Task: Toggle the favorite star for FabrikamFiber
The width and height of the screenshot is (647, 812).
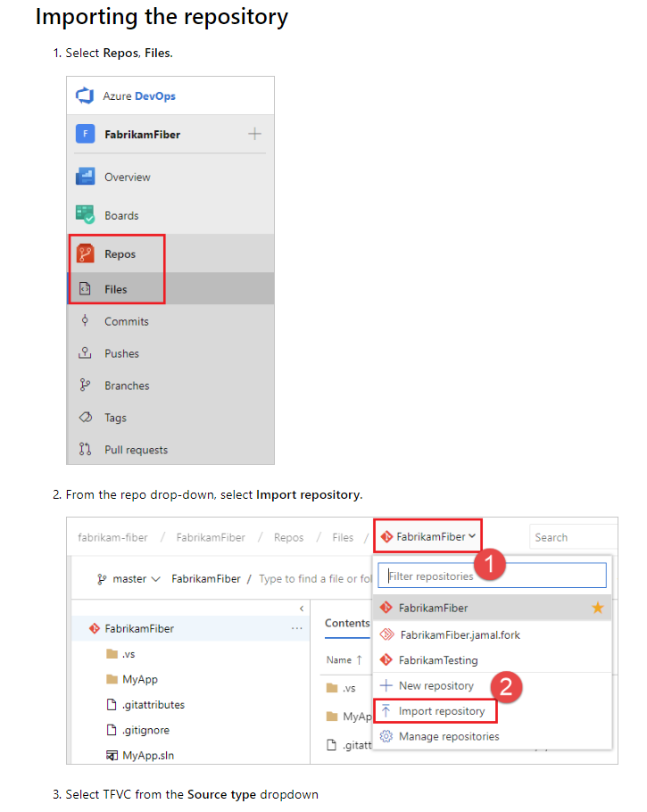Action: pyautogui.click(x=597, y=608)
